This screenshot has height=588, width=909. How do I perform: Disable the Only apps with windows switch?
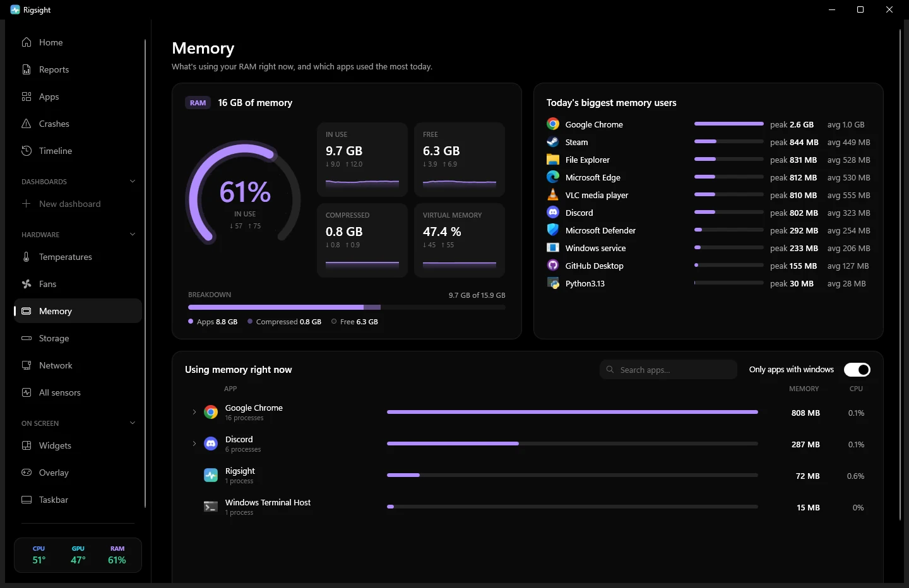click(857, 370)
